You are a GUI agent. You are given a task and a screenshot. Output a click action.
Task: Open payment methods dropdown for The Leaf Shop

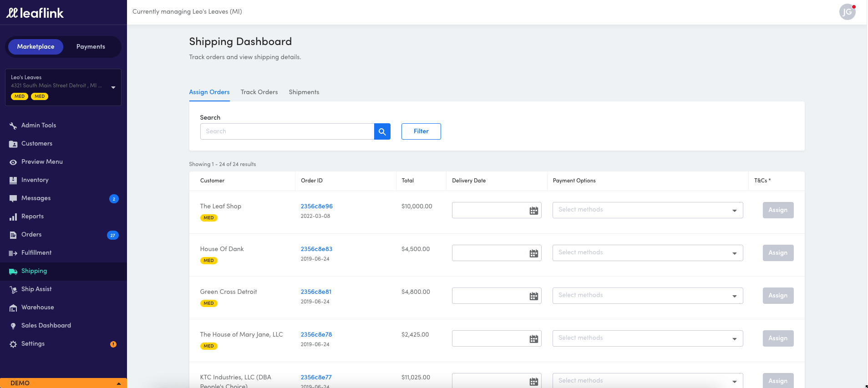click(x=648, y=210)
